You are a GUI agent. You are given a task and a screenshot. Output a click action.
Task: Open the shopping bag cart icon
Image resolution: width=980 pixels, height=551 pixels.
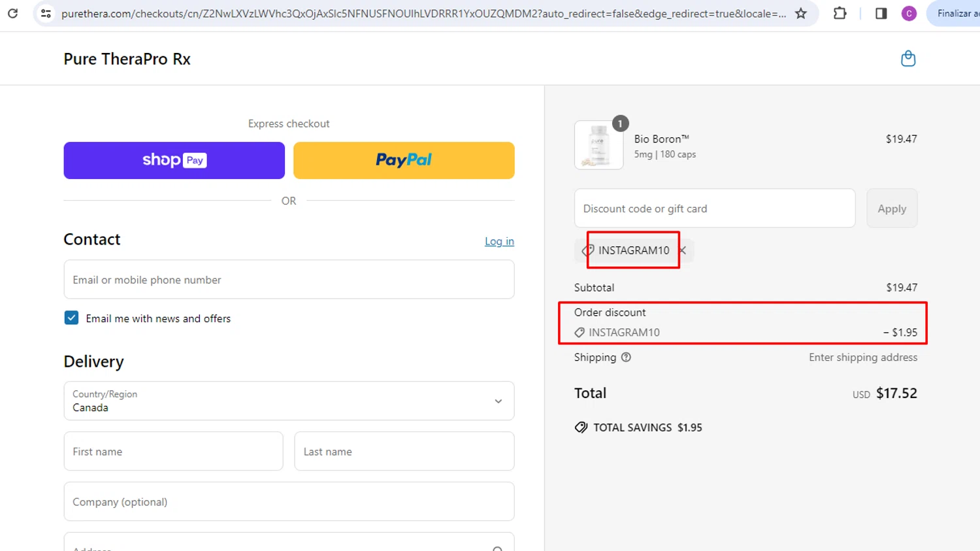(x=908, y=59)
